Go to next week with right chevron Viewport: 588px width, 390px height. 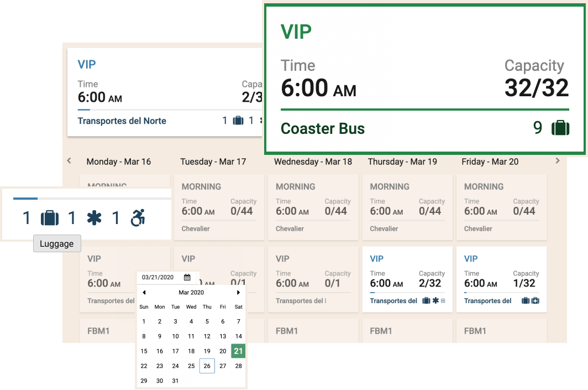(x=558, y=160)
